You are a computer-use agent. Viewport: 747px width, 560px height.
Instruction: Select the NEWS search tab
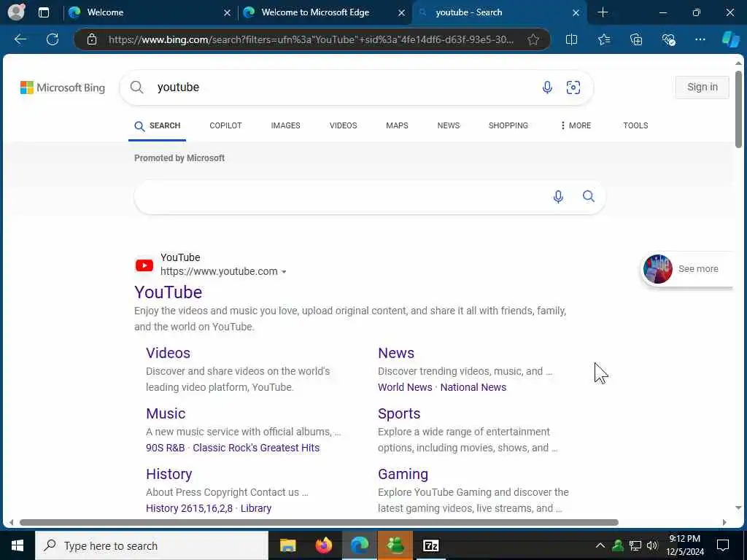point(449,125)
